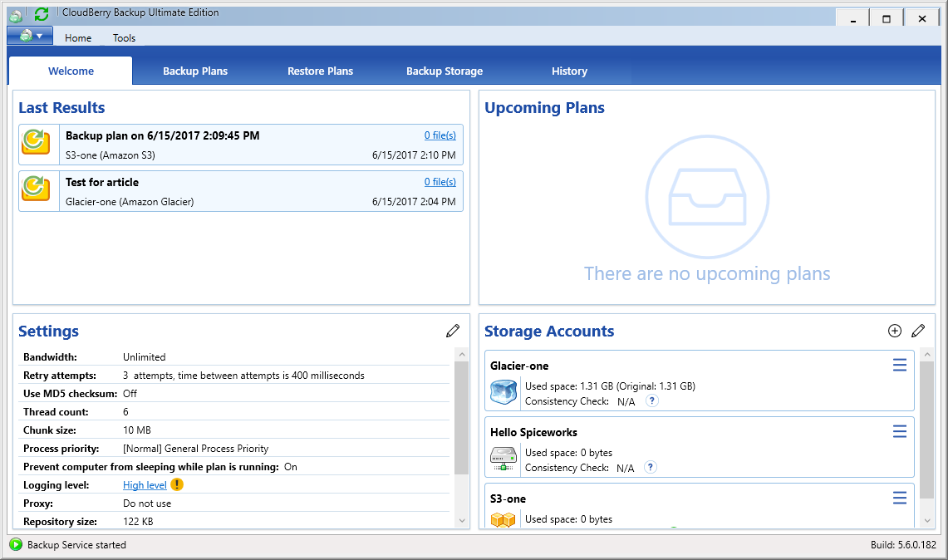Switch to the Backup Plans tab
Image resolution: width=948 pixels, height=560 pixels.
point(195,71)
